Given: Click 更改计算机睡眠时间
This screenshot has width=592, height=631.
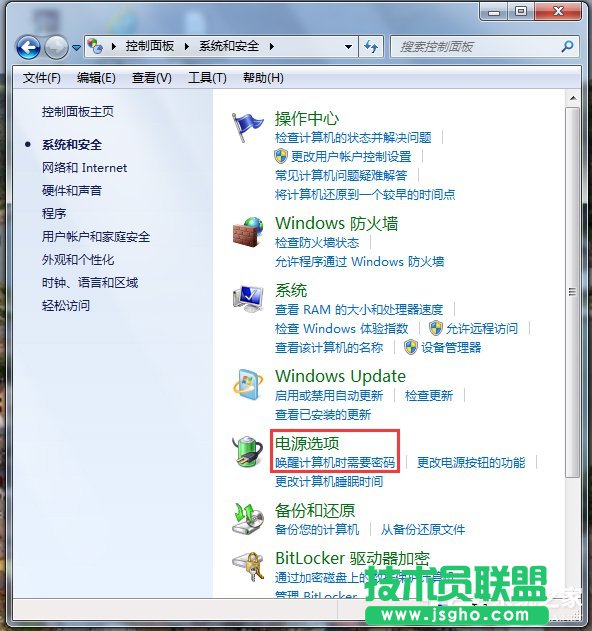Looking at the screenshot, I should coord(329,481).
